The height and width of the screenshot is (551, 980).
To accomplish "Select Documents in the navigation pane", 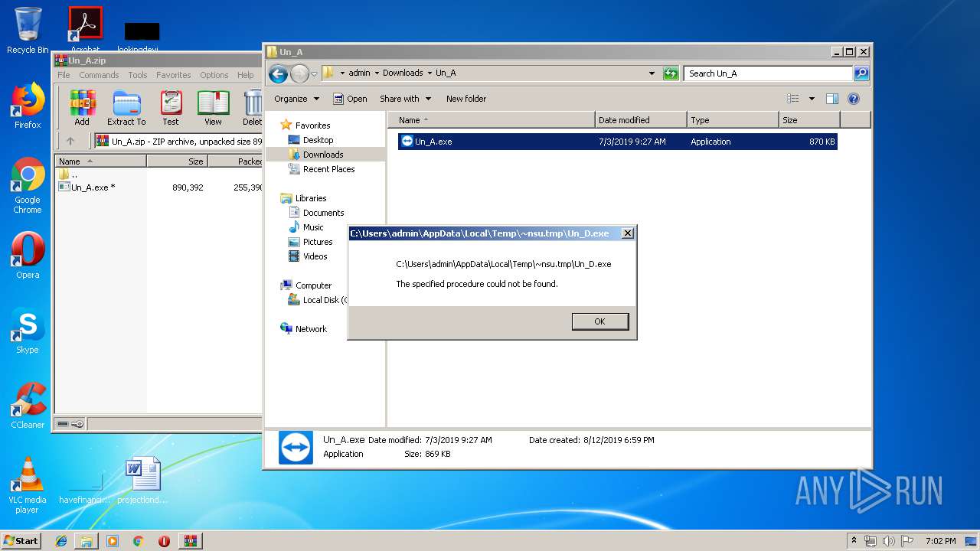I will [x=316, y=213].
